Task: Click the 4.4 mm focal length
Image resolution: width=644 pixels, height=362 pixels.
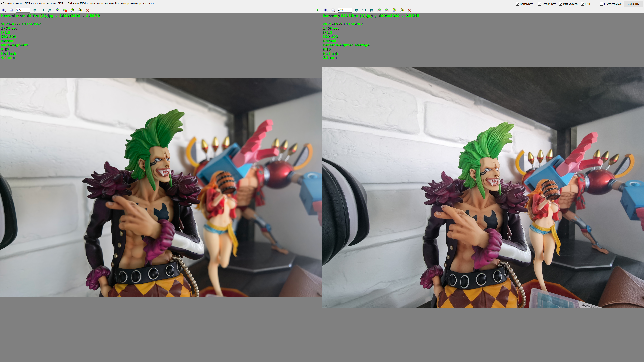Action: point(8,58)
